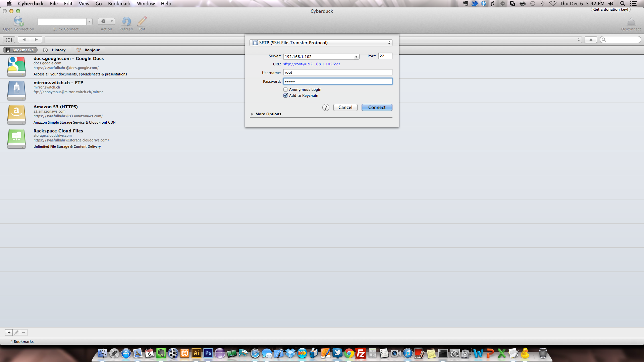
Task: Switch to the Bonjour tab
Action: coord(88,50)
